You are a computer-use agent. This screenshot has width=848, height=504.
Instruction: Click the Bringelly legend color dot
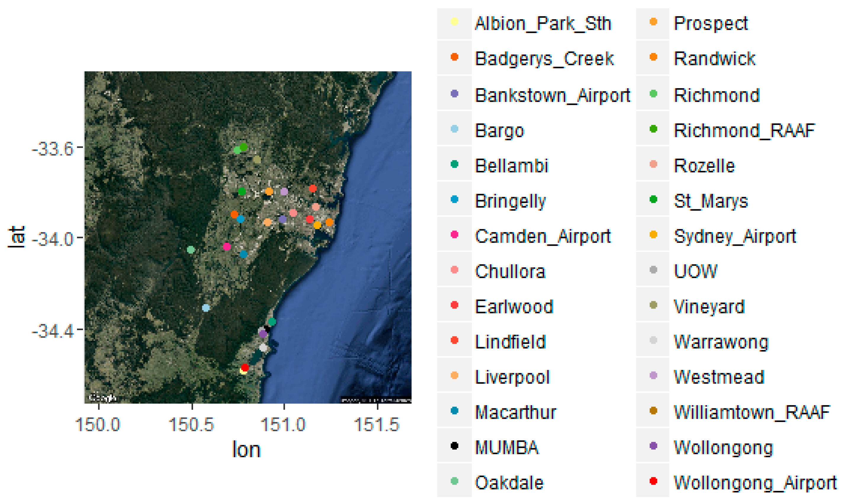pos(454,199)
